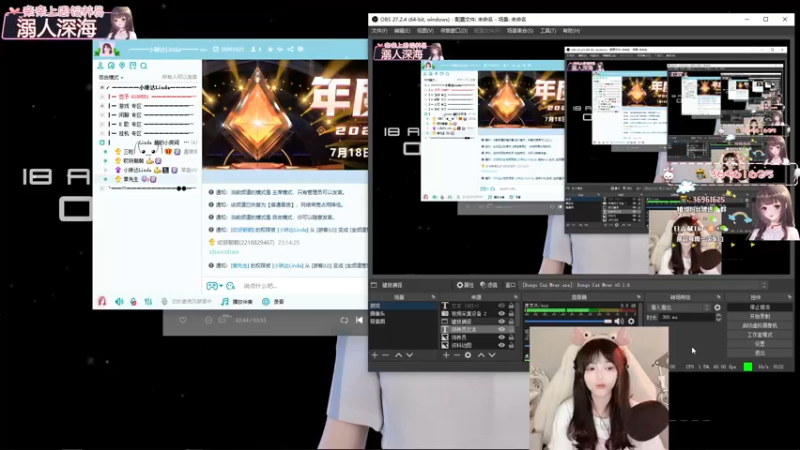This screenshot has width=800, height=450.
Task: Toggle lock on the last OBS source row
Action: [511, 345]
